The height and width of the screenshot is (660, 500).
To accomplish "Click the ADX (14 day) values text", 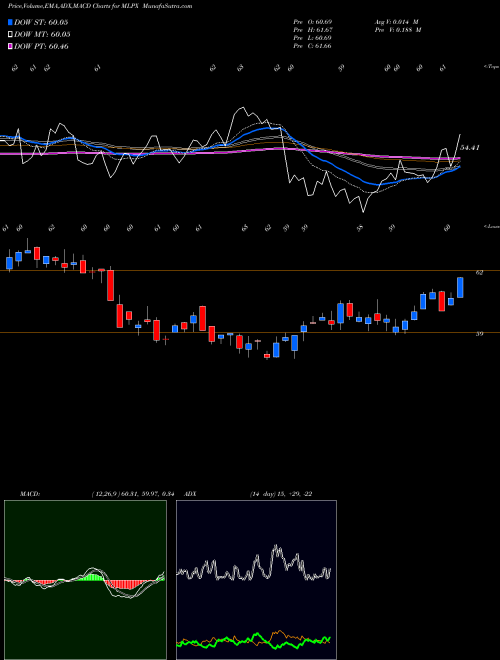I will click(281, 494).
